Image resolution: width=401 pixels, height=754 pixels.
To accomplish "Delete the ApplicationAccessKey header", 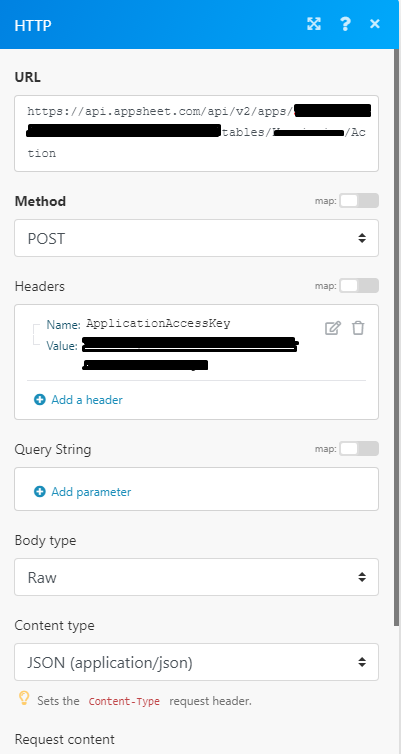I will [358, 328].
